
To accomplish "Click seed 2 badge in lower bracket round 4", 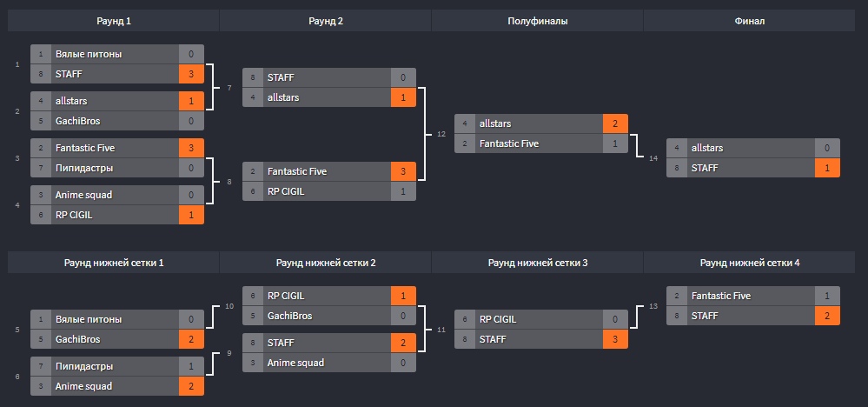I will 677,296.
